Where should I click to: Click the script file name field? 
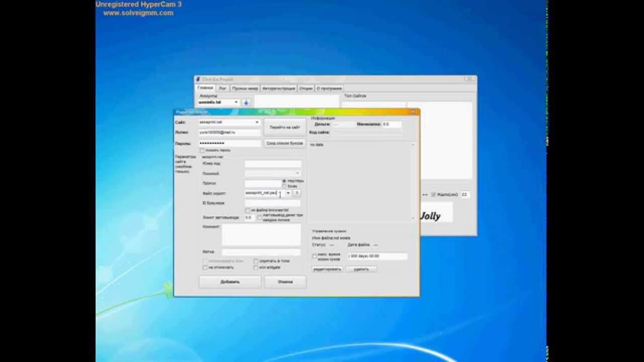[265, 193]
